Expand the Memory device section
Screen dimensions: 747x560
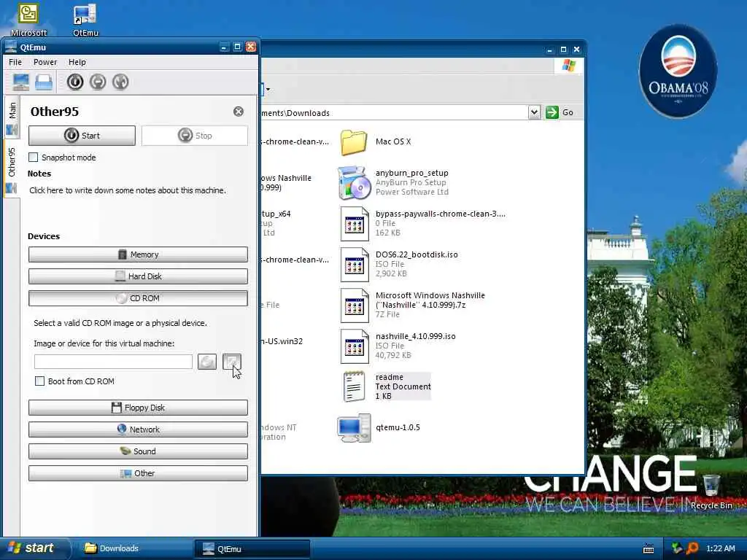(x=138, y=254)
